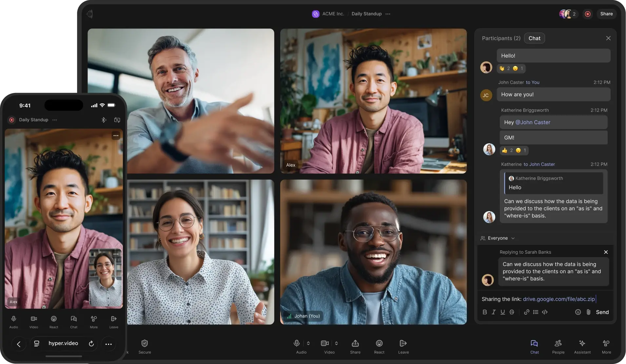Image resolution: width=626 pixels, height=364 pixels.
Task: Select Johan (You) video tile
Action: pyautogui.click(x=373, y=252)
